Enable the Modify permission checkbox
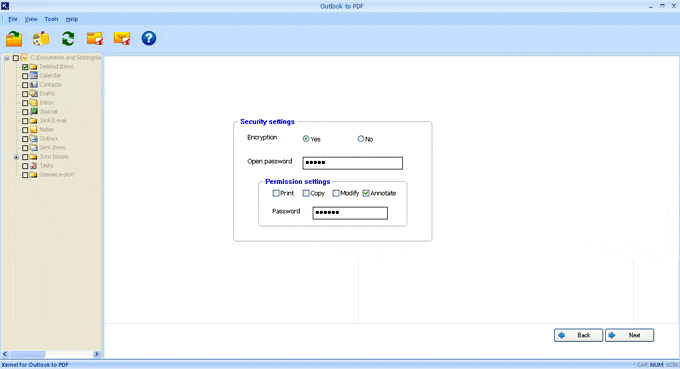The height and width of the screenshot is (369, 680). click(336, 193)
